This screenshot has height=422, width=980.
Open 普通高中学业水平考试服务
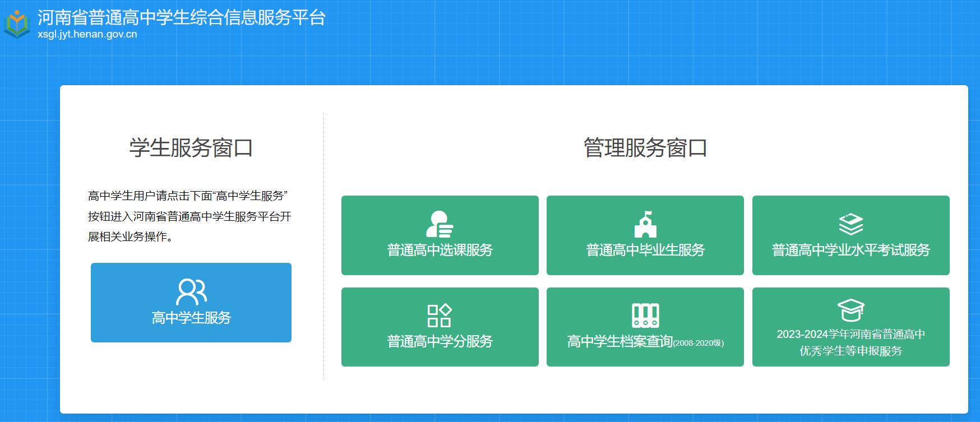[x=851, y=235]
